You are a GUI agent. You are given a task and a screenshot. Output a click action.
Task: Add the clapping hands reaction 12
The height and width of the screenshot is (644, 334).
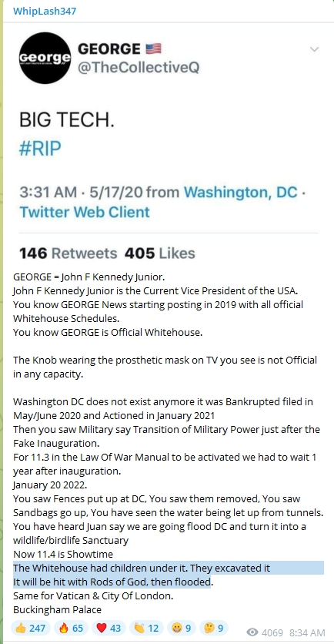pyautogui.click(x=146, y=628)
